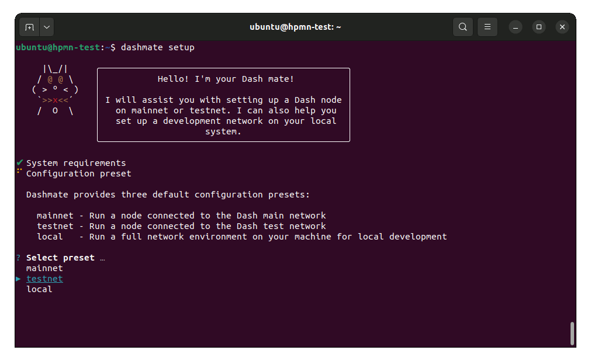Screen dimensions: 591x364
Task: Click the ASCII cat mascot art
Action: [x=55, y=91]
